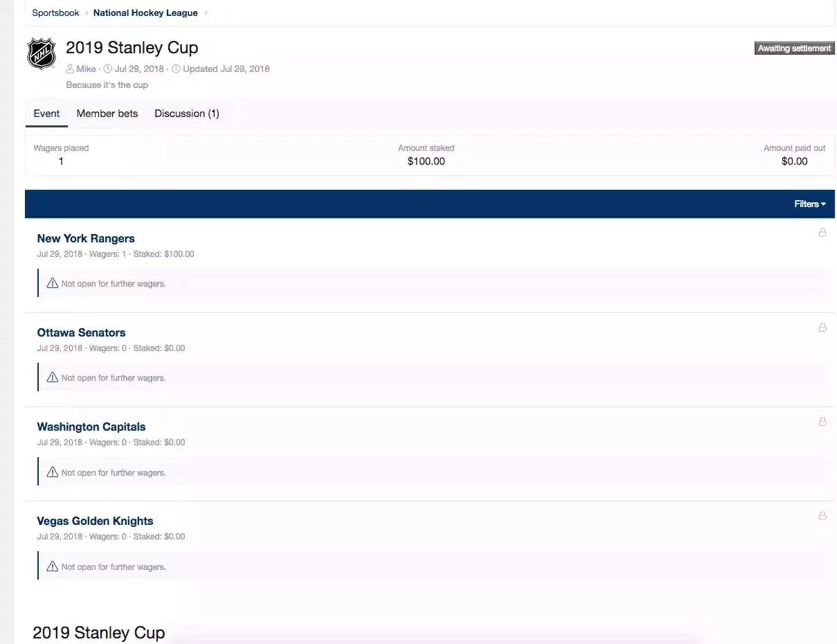Click the lock icon for Ottawa Senators
This screenshot has height=644, width=837.
[822, 327]
